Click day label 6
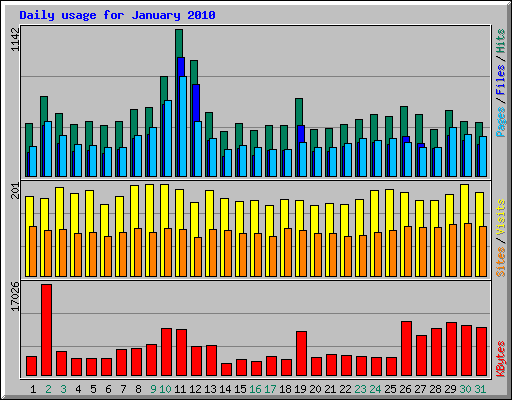The width and height of the screenshot is (512, 400). [108, 389]
